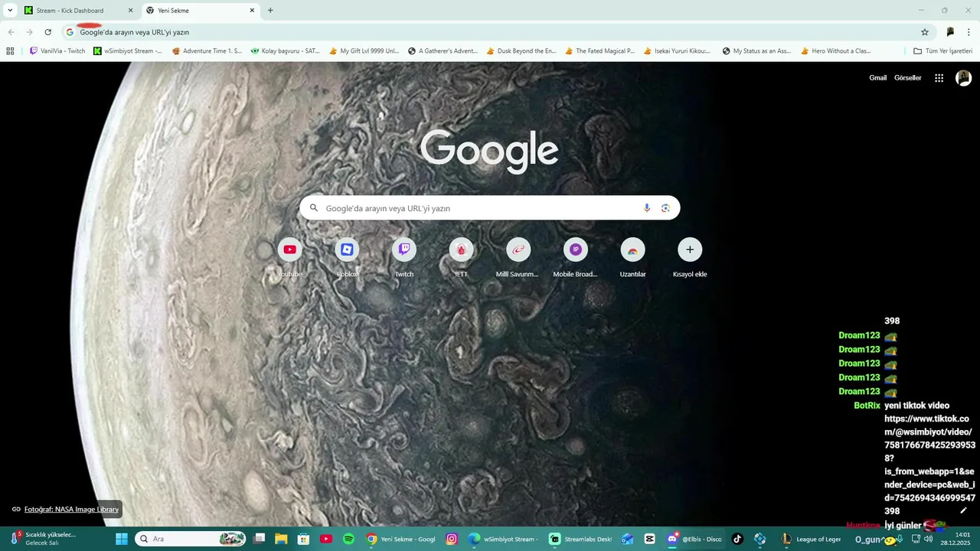Open the Mobile Broadband shortcut tile

[575, 257]
